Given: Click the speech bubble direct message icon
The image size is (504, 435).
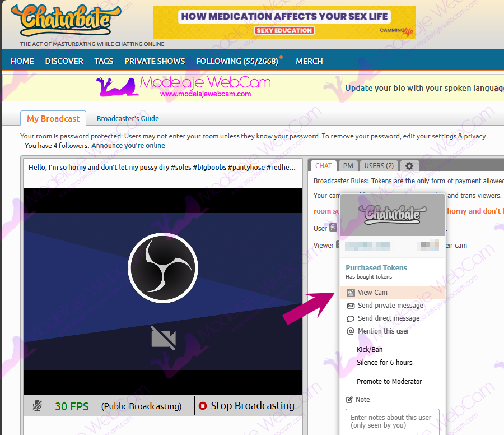Looking at the screenshot, I should click(x=351, y=319).
